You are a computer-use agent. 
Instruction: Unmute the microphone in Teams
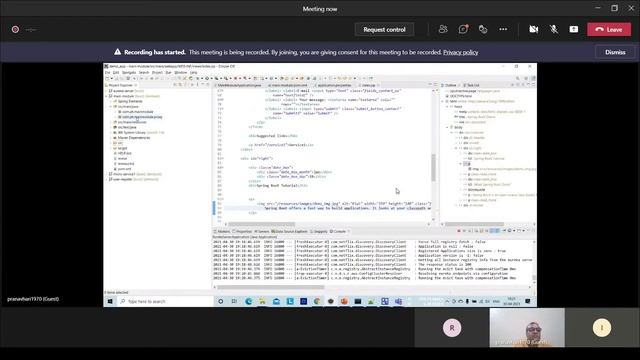click(x=553, y=29)
